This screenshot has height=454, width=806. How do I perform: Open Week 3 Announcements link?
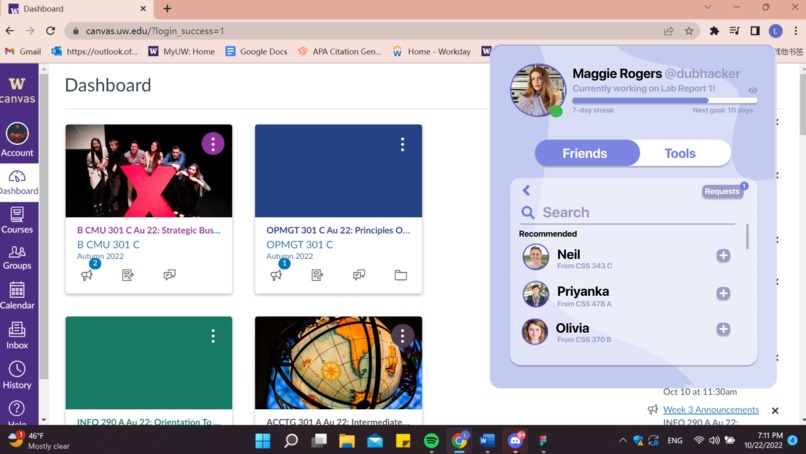[x=711, y=410]
